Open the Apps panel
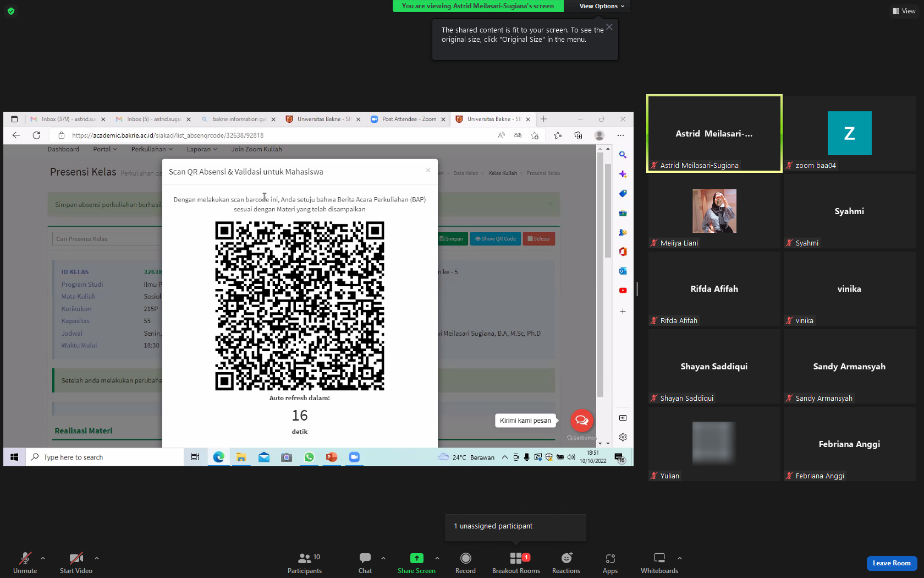Image resolution: width=924 pixels, height=578 pixels. pyautogui.click(x=610, y=563)
